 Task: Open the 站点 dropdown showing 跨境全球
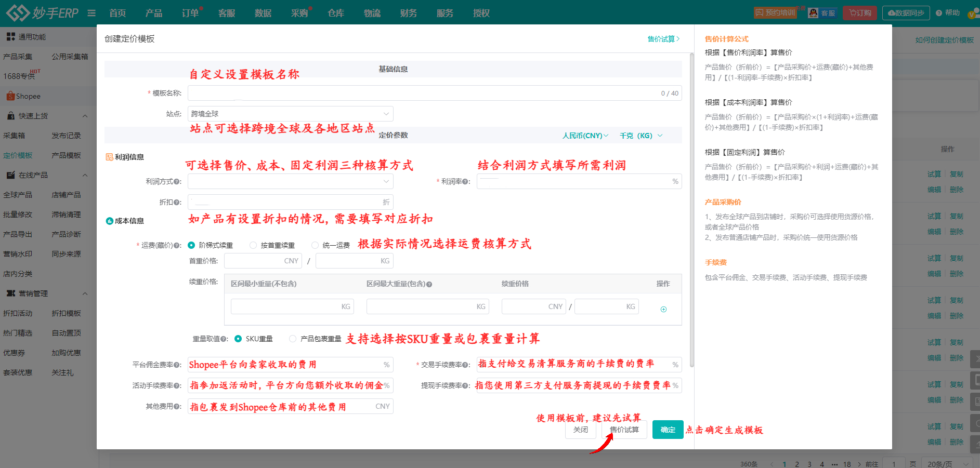(290, 114)
